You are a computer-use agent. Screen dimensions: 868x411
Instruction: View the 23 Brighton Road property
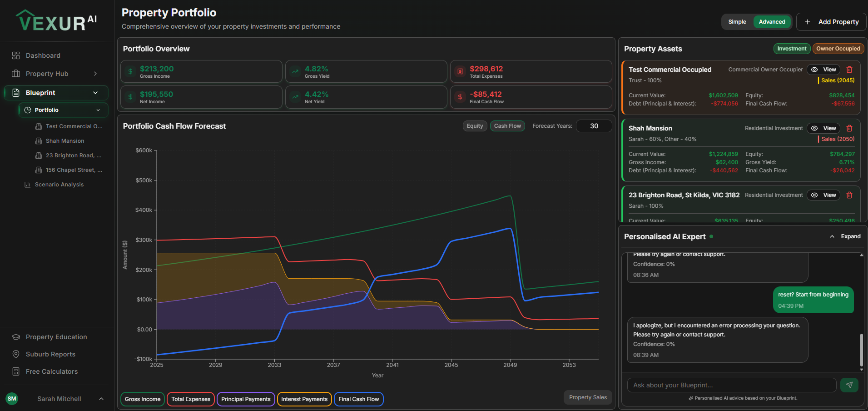point(824,195)
